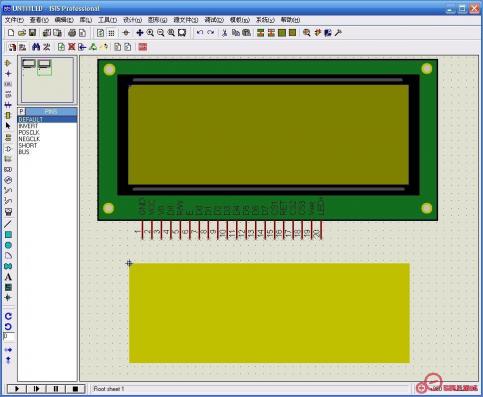Open the Tools menu (工具)
The height and width of the screenshot is (397, 483).
(107, 20)
